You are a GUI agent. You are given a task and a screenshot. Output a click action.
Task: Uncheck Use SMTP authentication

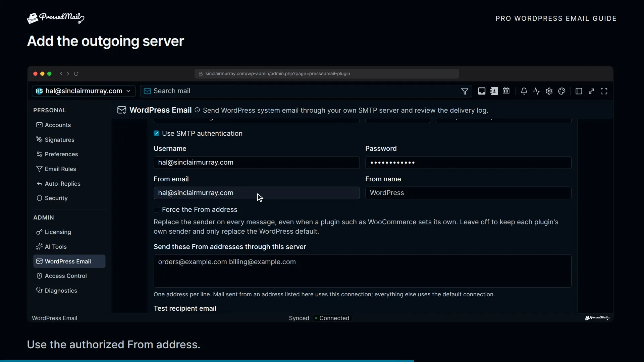(156, 133)
